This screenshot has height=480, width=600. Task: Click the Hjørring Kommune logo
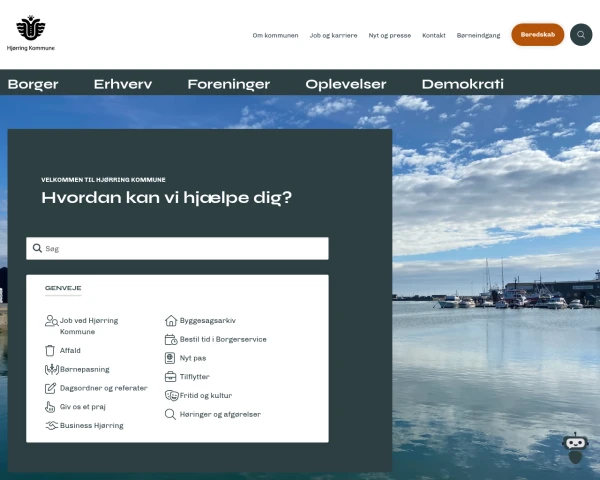point(31,33)
